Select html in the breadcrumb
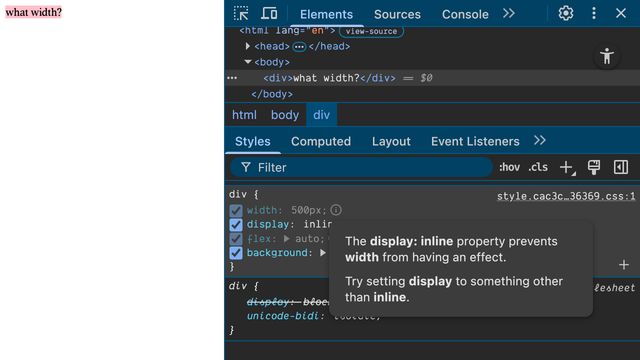Image resolution: width=640 pixels, height=360 pixels. (244, 115)
